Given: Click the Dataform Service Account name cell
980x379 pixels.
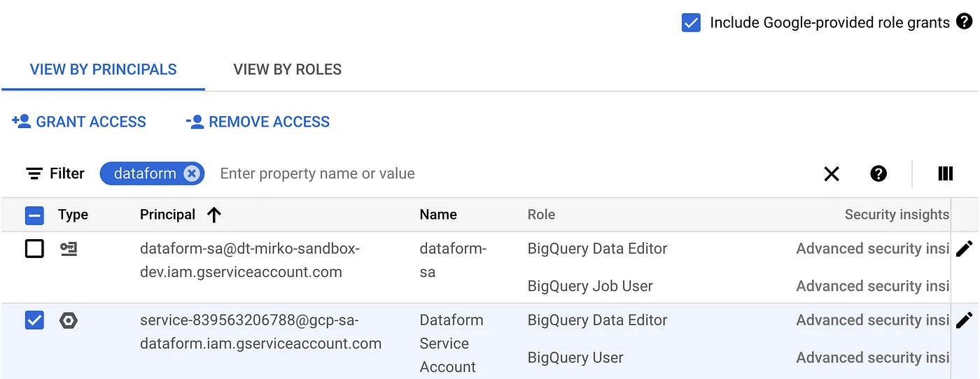Looking at the screenshot, I should pyautogui.click(x=451, y=343).
